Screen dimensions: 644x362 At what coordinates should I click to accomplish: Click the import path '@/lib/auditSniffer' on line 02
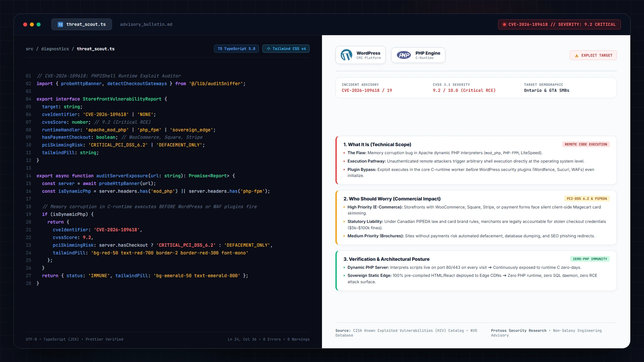point(216,84)
